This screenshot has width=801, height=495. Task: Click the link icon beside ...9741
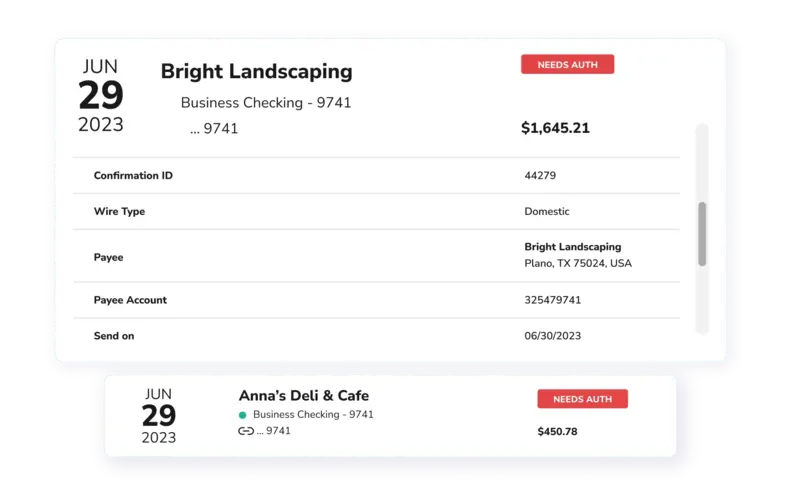(x=246, y=431)
